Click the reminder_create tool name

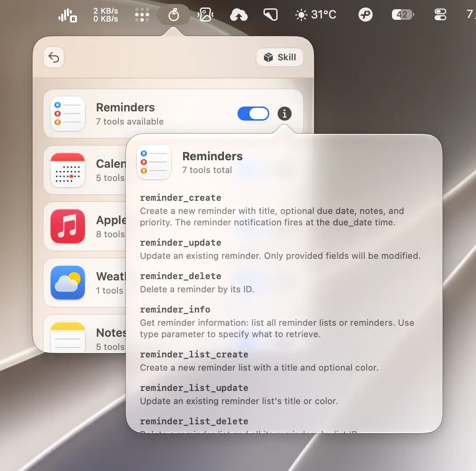[x=181, y=198]
